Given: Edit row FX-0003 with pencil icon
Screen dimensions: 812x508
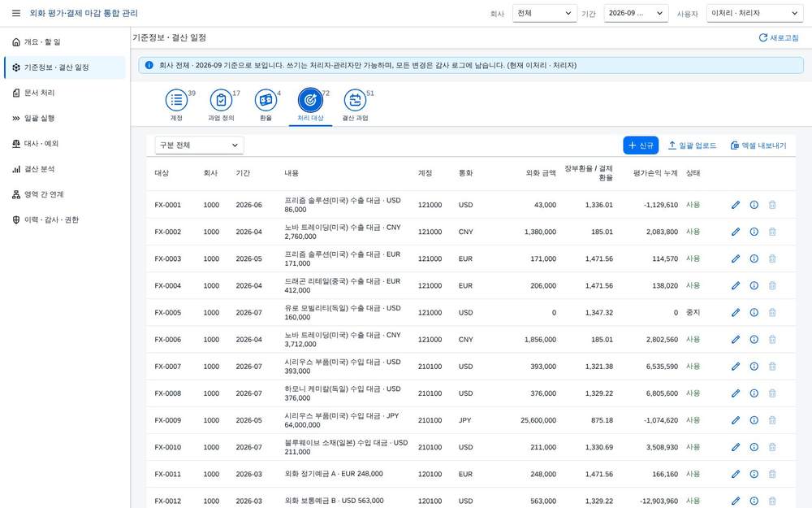Looking at the screenshot, I should (x=736, y=258).
